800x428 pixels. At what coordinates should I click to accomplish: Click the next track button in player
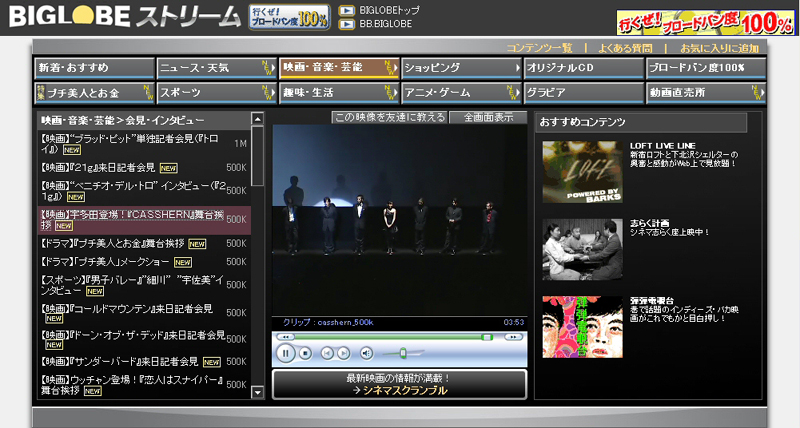tap(343, 353)
